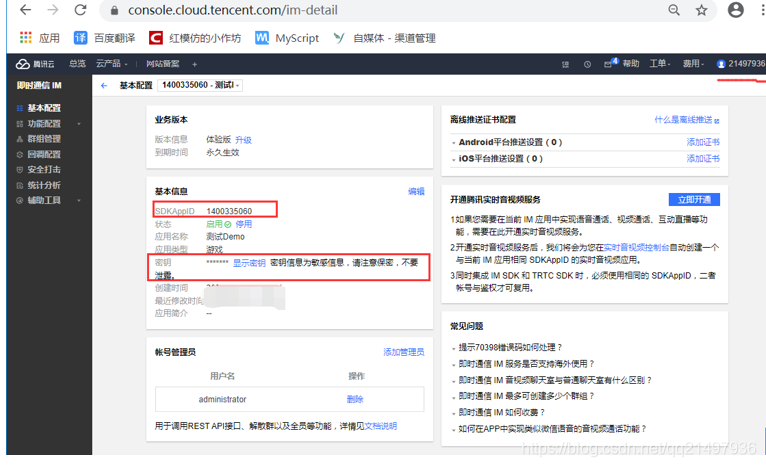Open the 自媒体 - 渠道管理 bookmark

click(x=384, y=38)
